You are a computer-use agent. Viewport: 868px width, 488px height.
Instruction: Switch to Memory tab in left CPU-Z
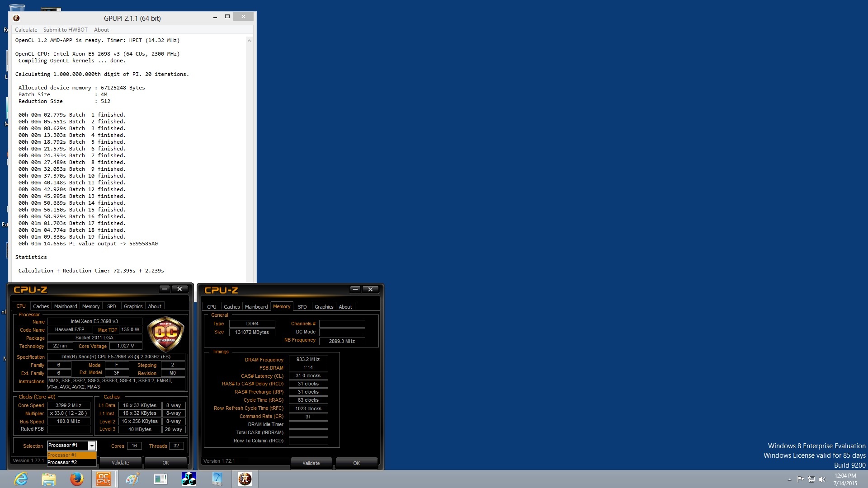point(91,306)
